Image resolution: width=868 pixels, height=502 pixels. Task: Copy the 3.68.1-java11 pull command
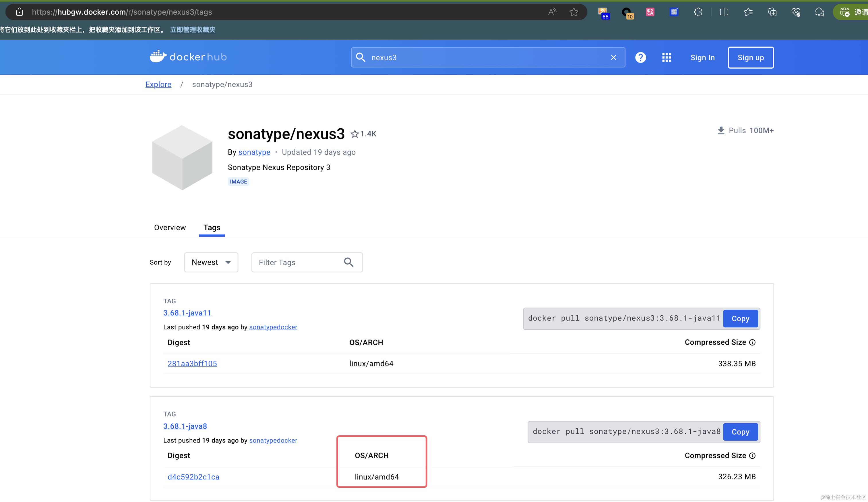point(740,318)
